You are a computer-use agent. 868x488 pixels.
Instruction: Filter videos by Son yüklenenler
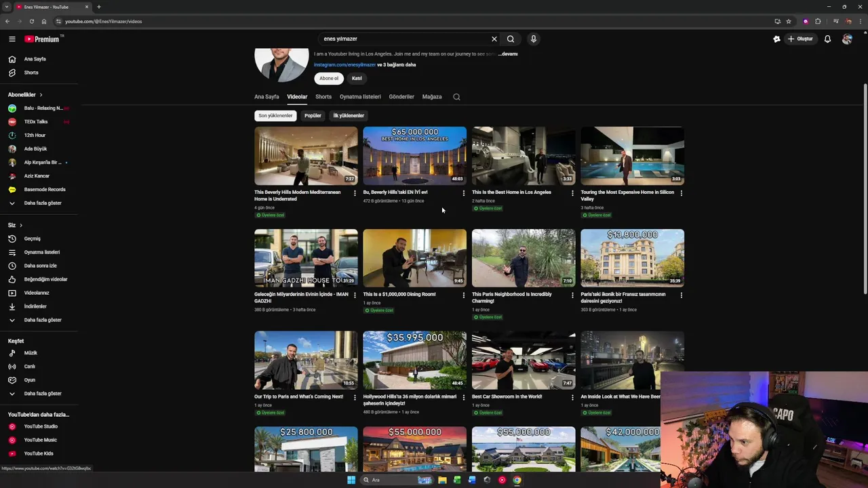coord(275,116)
